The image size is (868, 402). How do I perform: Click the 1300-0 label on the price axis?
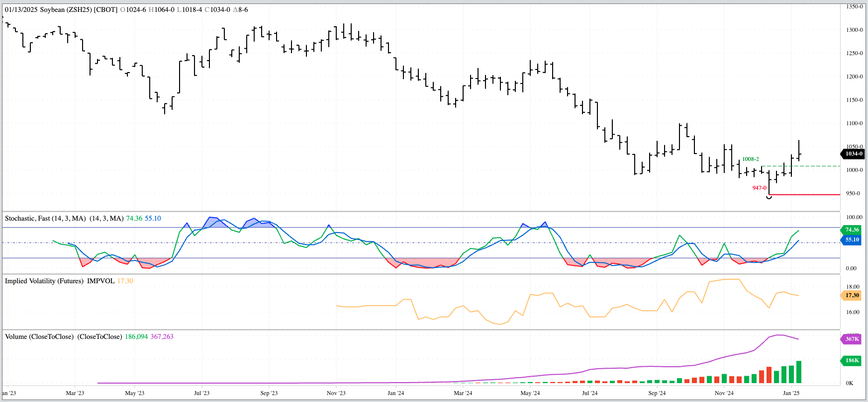(x=855, y=30)
